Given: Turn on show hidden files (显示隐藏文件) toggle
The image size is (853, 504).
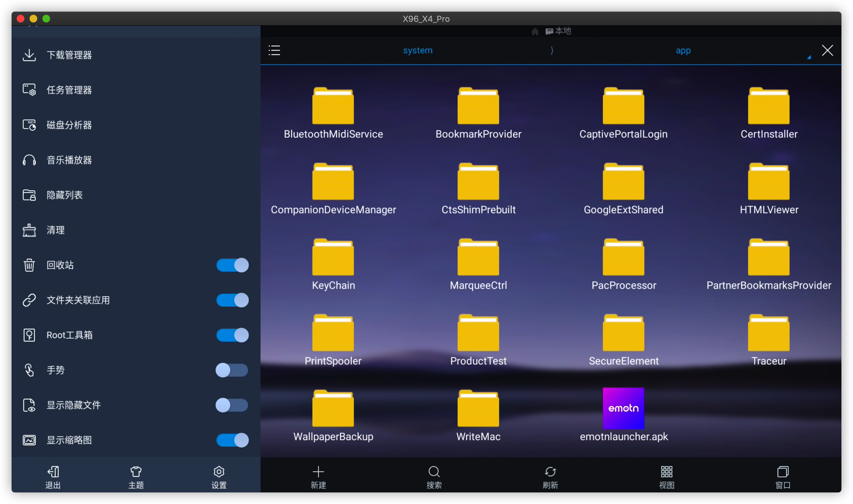Looking at the screenshot, I should pyautogui.click(x=232, y=405).
